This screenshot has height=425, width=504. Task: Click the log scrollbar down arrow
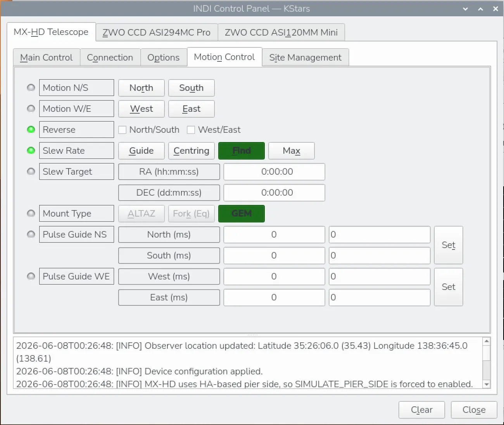(x=487, y=384)
